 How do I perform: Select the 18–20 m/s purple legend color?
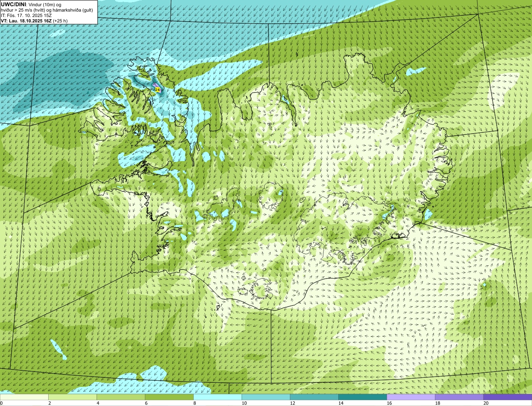pyautogui.click(x=459, y=397)
